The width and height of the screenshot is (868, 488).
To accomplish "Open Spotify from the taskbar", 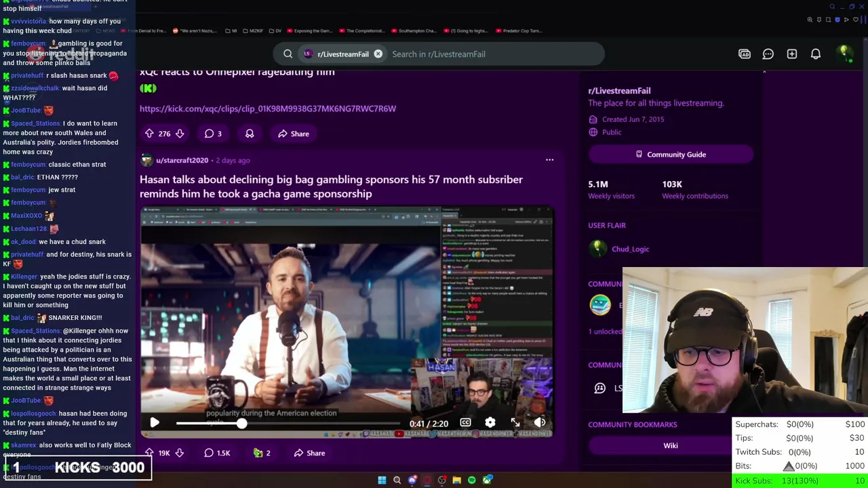I will [x=472, y=480].
